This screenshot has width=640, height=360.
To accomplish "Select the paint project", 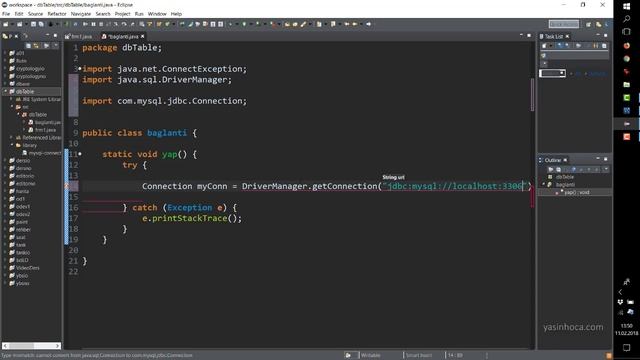I will [x=19, y=222].
